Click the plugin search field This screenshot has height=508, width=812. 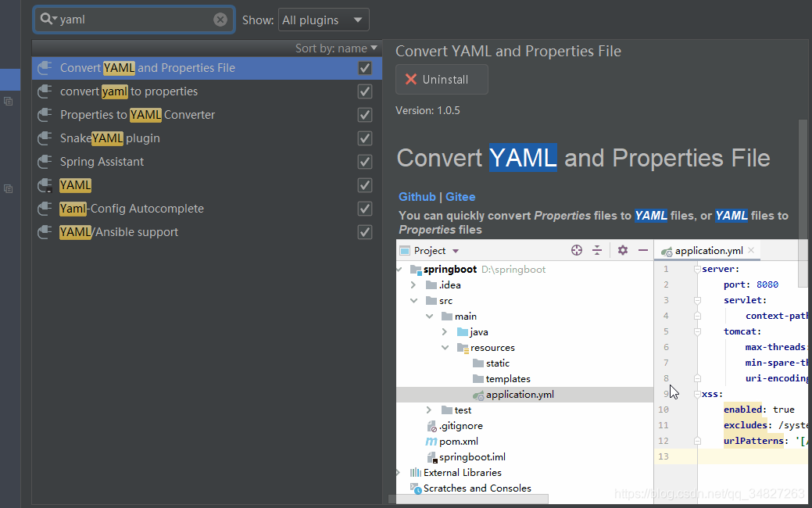point(134,20)
